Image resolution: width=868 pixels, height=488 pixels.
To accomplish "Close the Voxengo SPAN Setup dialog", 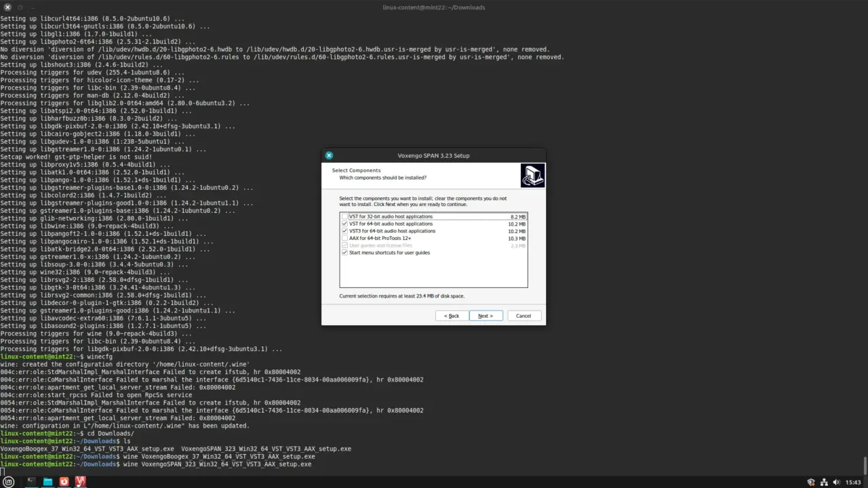I will (x=329, y=155).
